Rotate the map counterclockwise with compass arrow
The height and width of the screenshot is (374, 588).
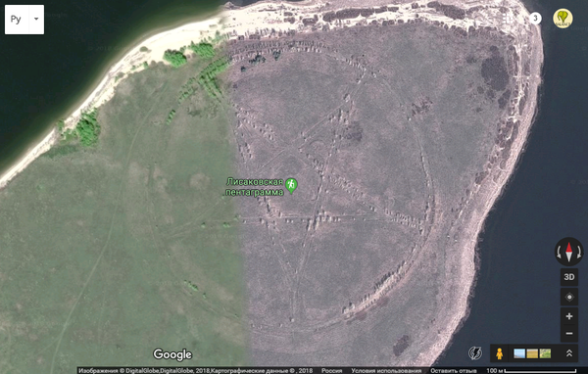tap(559, 252)
